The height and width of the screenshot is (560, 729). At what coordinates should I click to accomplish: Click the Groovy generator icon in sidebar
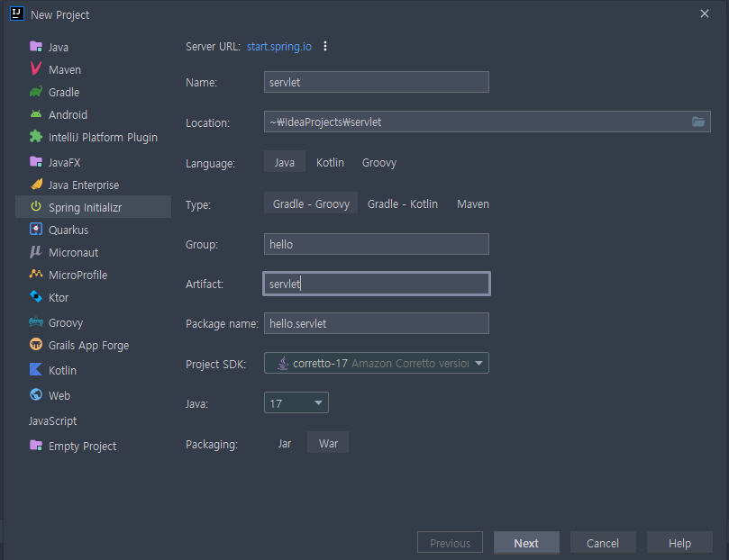pos(36,321)
